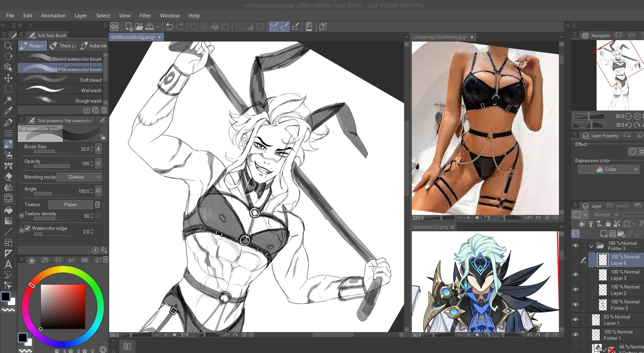This screenshot has width=644, height=353.
Task: Open the Blending mode Darken dropdown
Action: click(x=79, y=177)
